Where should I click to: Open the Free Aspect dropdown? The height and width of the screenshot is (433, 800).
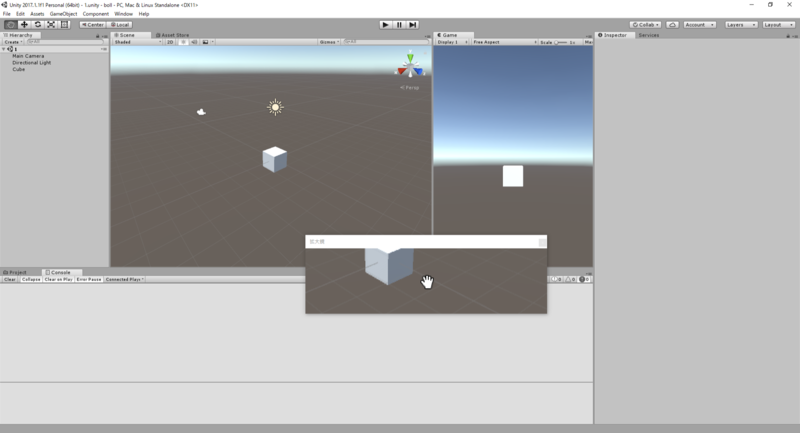(505, 42)
